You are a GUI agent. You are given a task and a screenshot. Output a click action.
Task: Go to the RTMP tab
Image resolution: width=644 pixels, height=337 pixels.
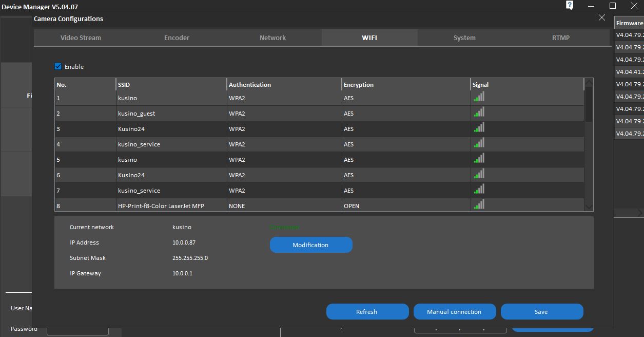pyautogui.click(x=561, y=38)
